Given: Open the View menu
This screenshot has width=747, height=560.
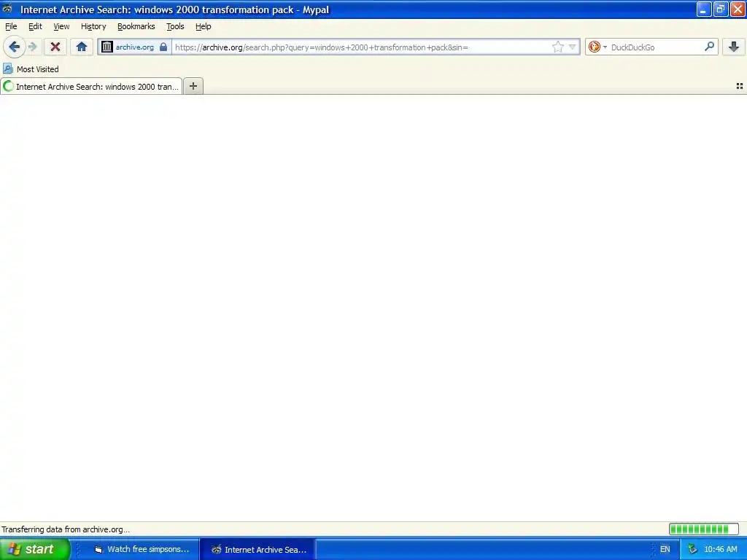Looking at the screenshot, I should coord(61,26).
